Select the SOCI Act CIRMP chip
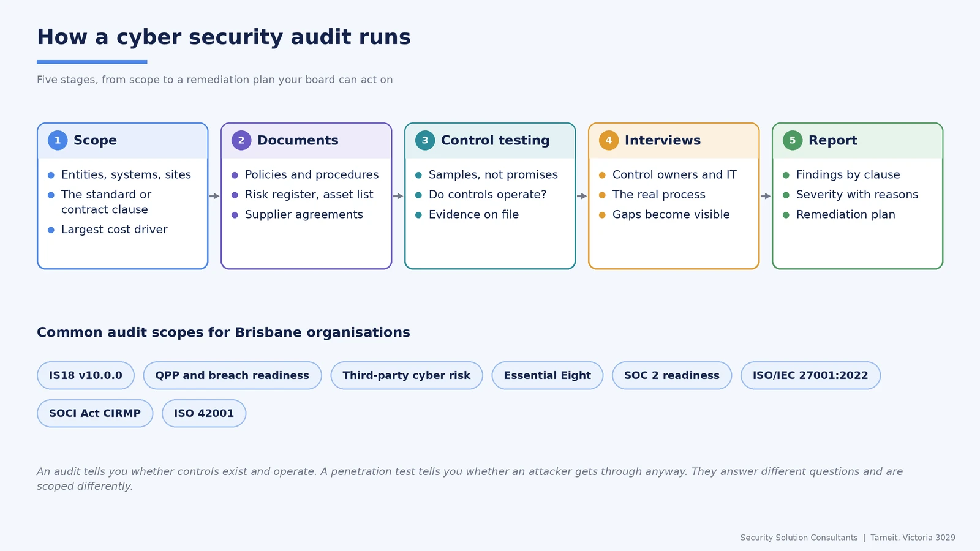The width and height of the screenshot is (980, 551). [95, 413]
